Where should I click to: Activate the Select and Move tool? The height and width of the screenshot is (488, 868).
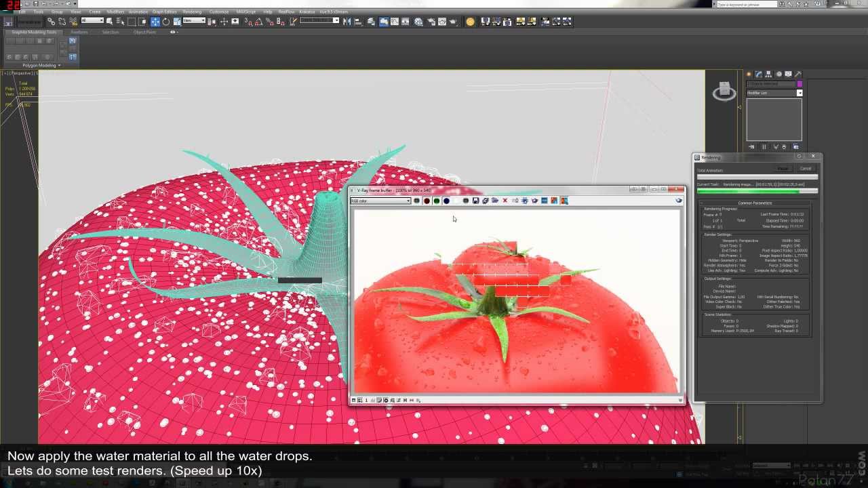(x=155, y=22)
